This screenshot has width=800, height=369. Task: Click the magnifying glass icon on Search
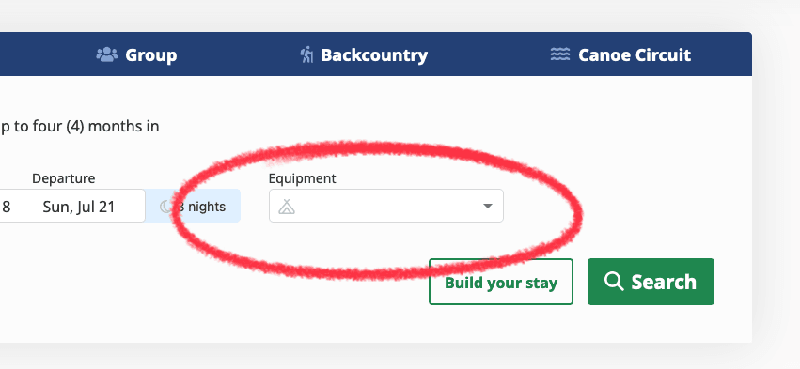[613, 281]
